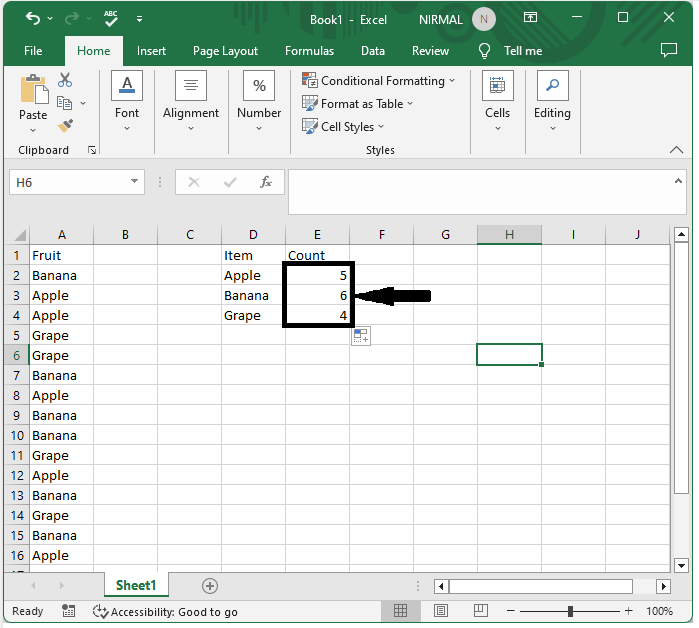Click cell A1 containing Fruit
Viewport: 699px width, 628px height.
tap(62, 255)
